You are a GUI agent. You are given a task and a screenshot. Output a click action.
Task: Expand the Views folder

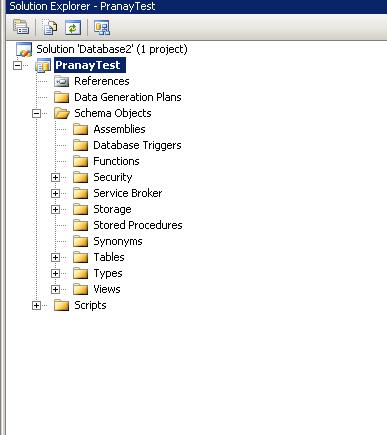coord(56,289)
